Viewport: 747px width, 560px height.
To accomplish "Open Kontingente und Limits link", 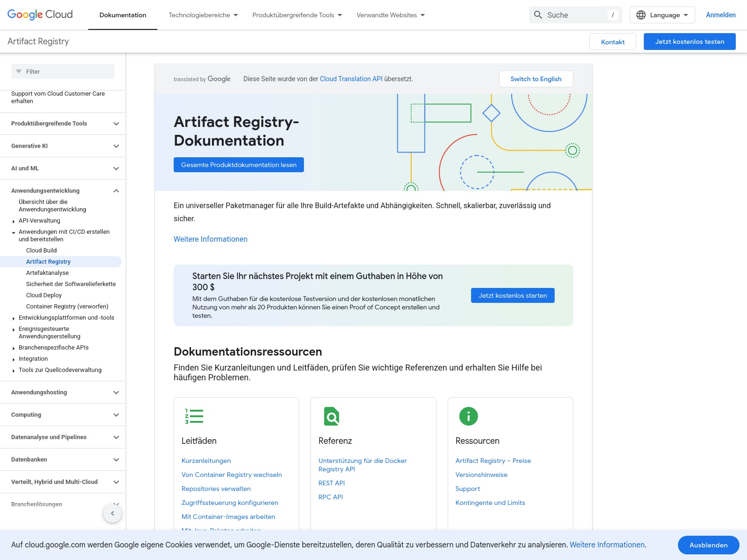I will (x=490, y=503).
